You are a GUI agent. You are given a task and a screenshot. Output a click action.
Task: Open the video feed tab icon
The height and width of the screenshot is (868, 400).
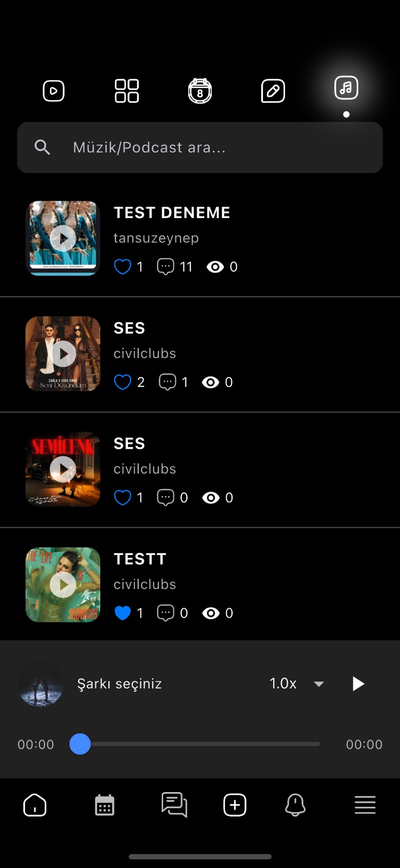click(54, 91)
